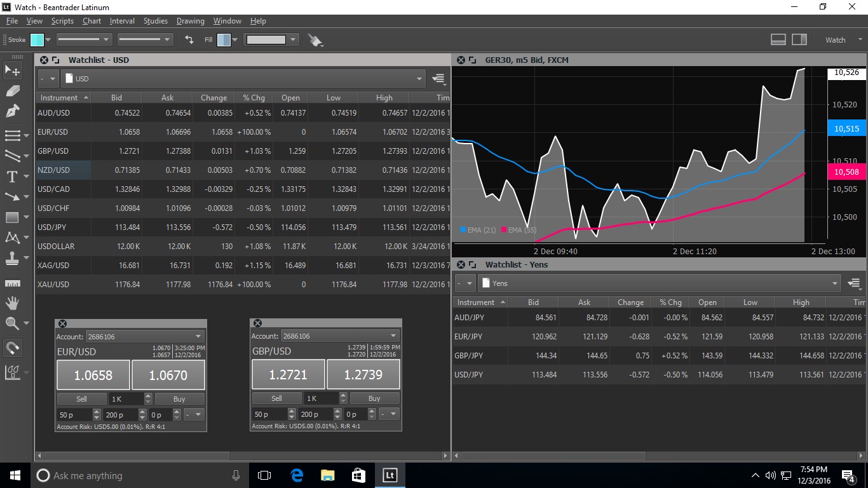This screenshot has height=488, width=868.
Task: Open File Explorer from the taskbar
Action: click(327, 475)
